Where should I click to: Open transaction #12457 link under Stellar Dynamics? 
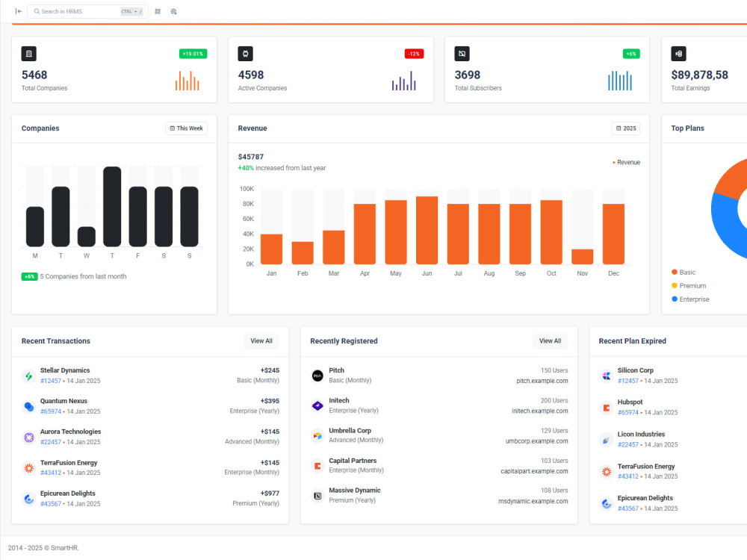point(51,381)
